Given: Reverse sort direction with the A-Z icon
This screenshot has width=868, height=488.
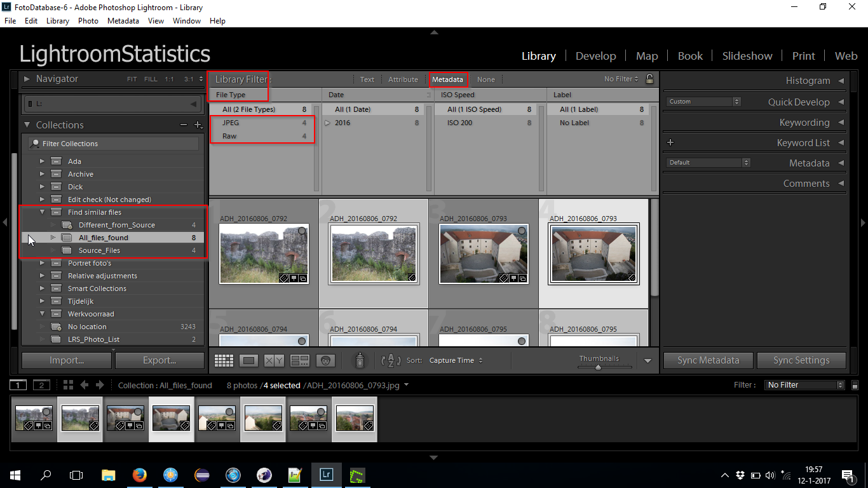Looking at the screenshot, I should click(391, 360).
